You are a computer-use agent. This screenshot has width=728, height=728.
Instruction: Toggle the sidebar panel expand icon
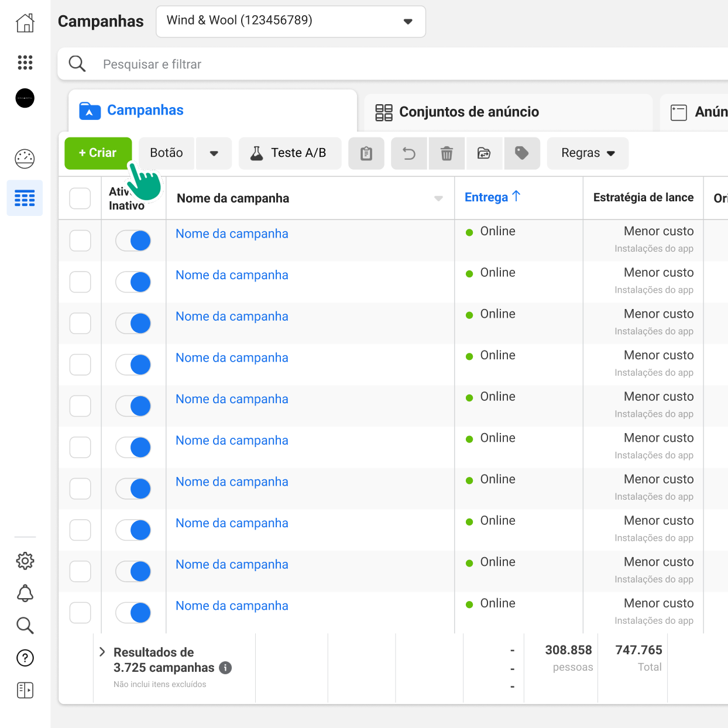click(x=25, y=690)
